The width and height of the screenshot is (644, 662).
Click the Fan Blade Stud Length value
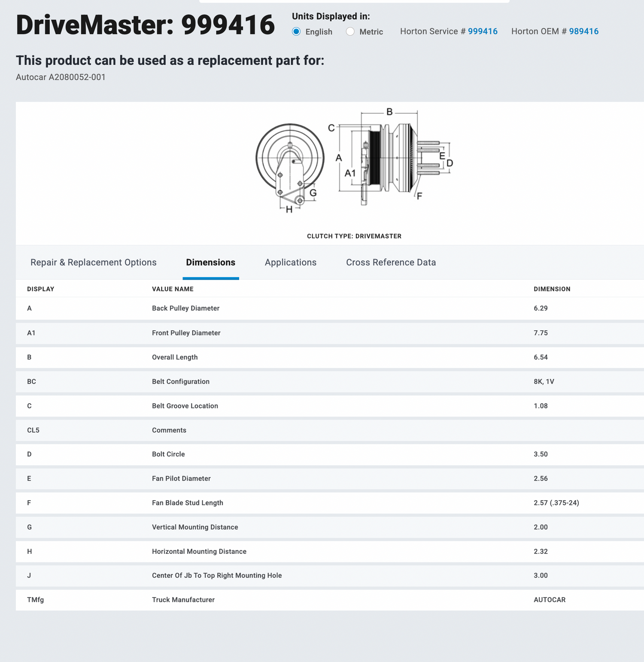click(556, 503)
